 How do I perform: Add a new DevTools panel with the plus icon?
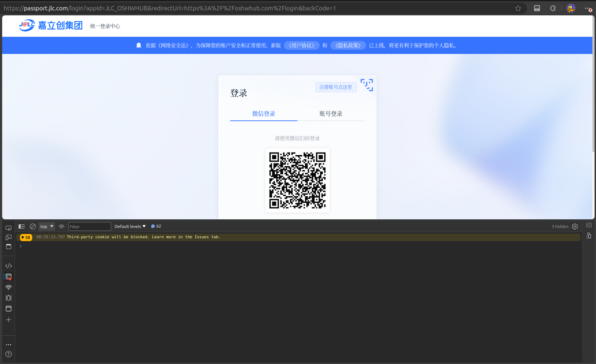pyautogui.click(x=8, y=320)
